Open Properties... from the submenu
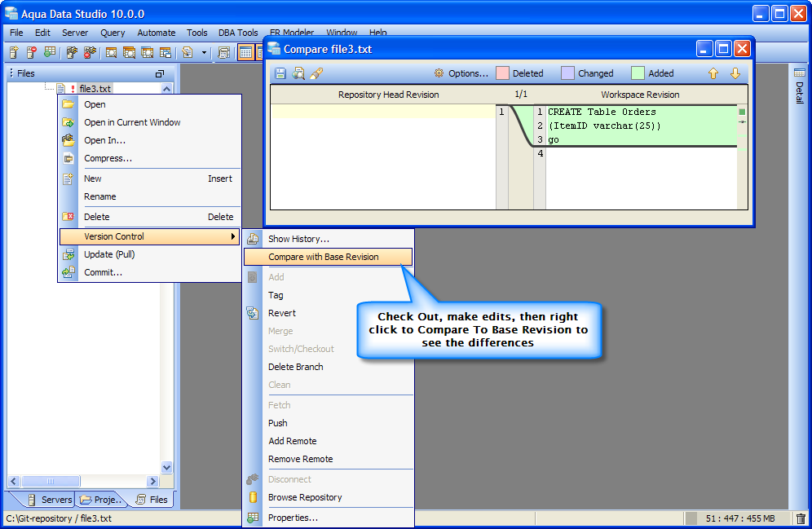This screenshot has width=812, height=529. (x=329, y=518)
